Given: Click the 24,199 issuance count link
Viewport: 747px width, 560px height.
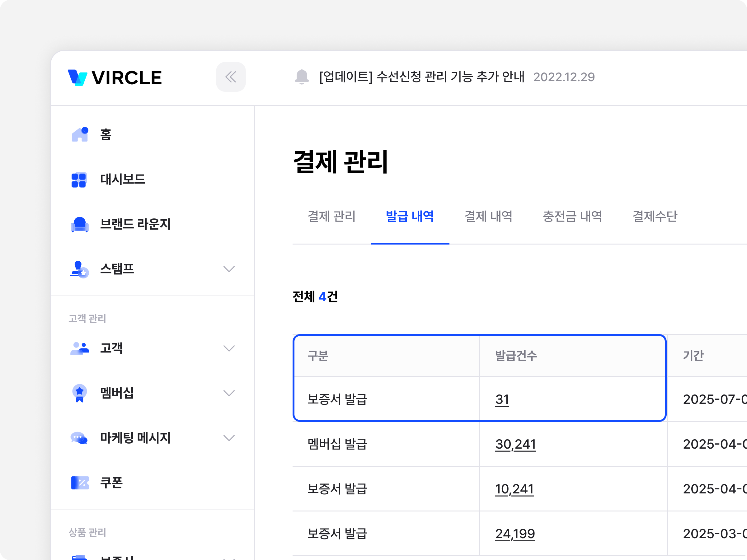Looking at the screenshot, I should click(x=515, y=534).
